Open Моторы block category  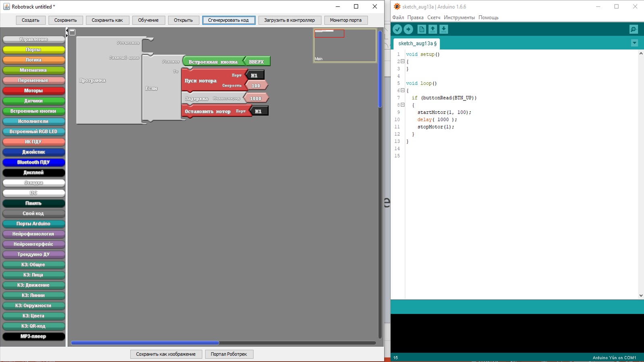(34, 90)
